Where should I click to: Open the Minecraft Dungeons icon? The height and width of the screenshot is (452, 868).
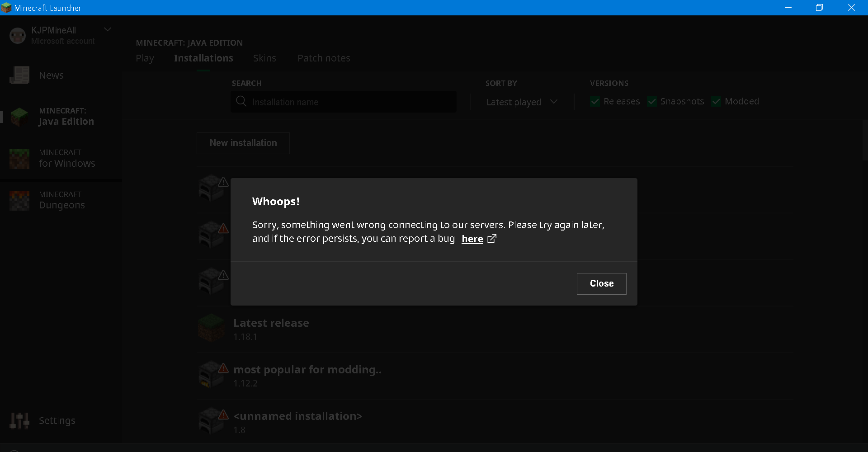click(x=19, y=200)
